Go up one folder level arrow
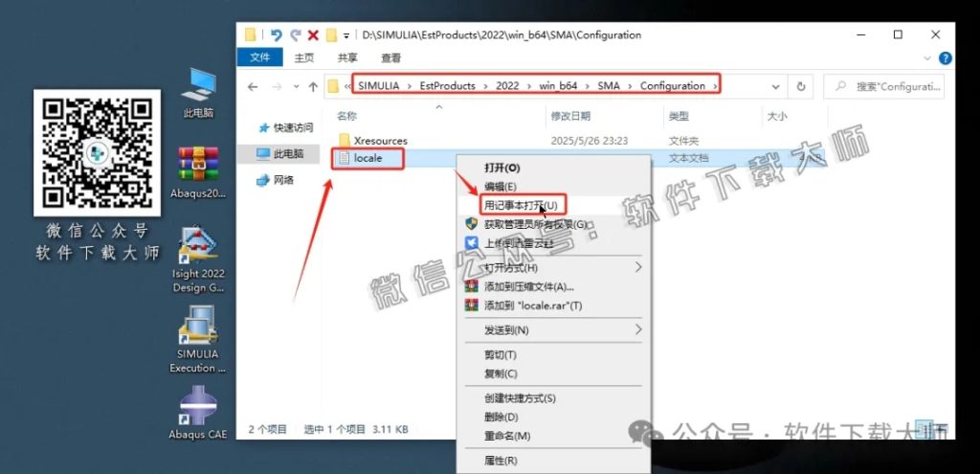Screen dimensions: 980x474 click(313, 87)
